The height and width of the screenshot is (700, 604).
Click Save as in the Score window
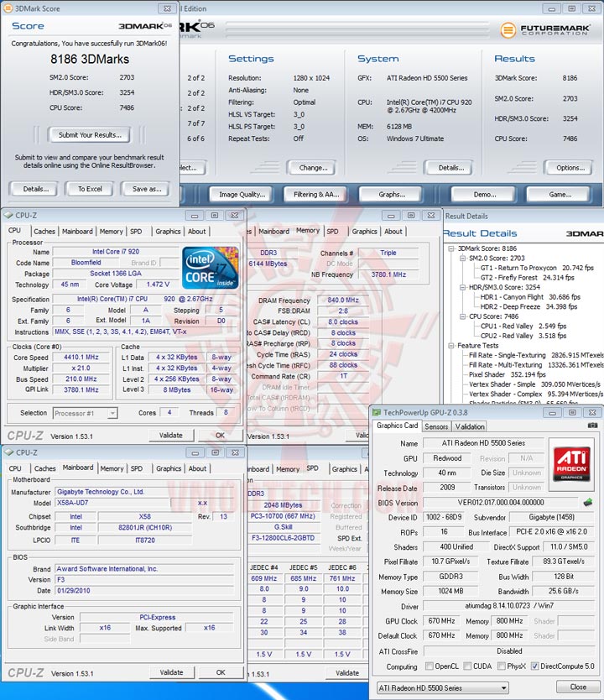[x=147, y=189]
